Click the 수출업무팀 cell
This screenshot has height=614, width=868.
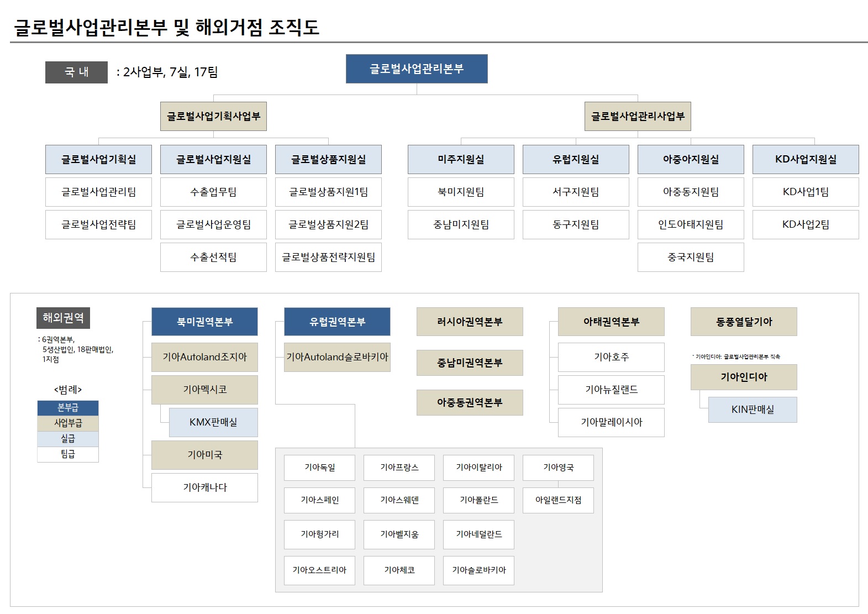point(213,192)
